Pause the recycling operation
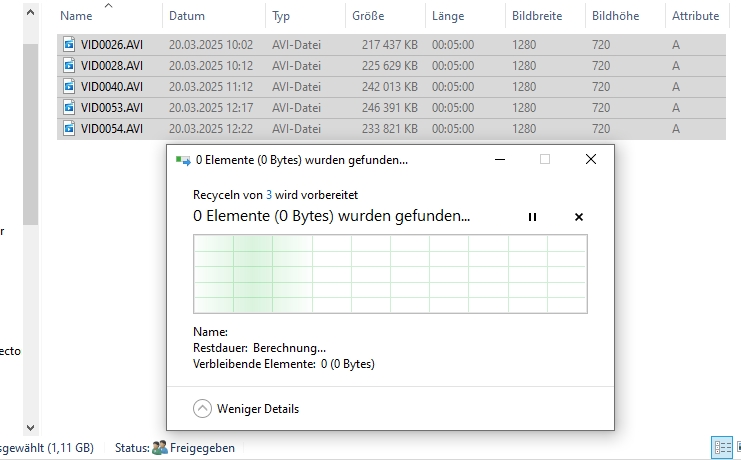 click(532, 217)
